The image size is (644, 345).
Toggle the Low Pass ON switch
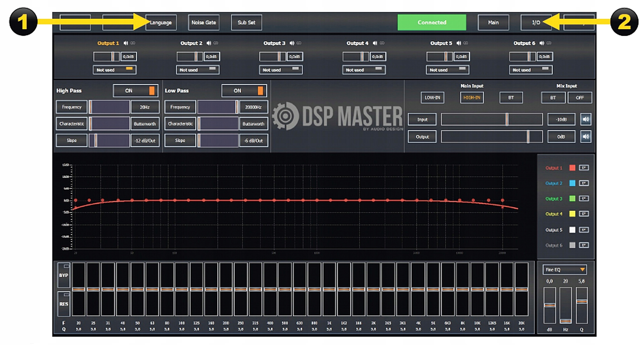[x=244, y=91]
